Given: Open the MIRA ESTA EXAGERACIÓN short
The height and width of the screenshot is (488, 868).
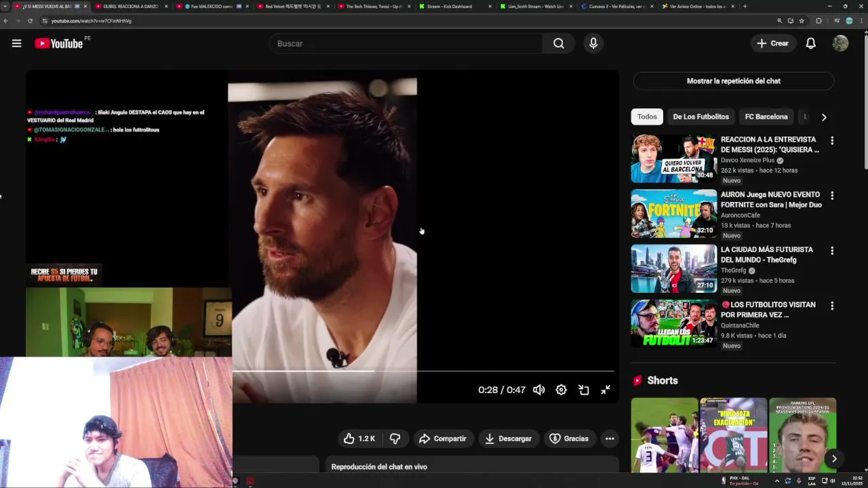Looking at the screenshot, I should click(x=733, y=435).
